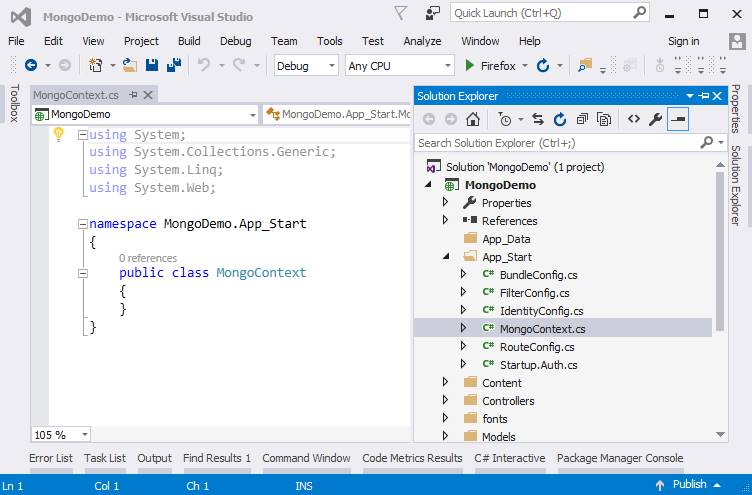Click the Solution Explorer vertical scrollbar
Image resolution: width=752 pixels, height=495 pixels.
[x=720, y=251]
